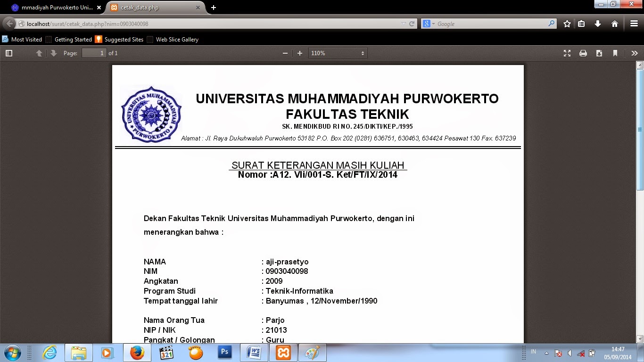Click the name value aji-prasetyo
644x362 pixels.
287,262
